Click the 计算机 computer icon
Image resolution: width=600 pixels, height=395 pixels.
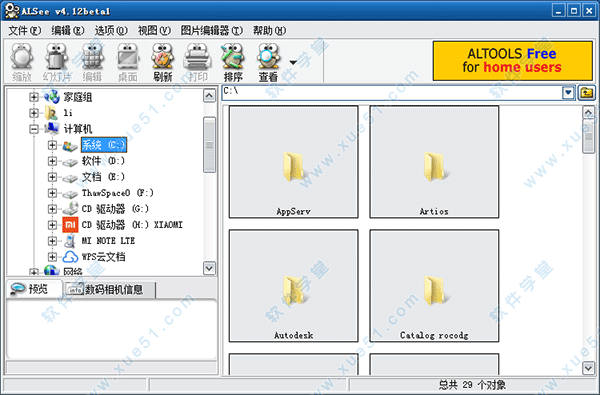52,129
